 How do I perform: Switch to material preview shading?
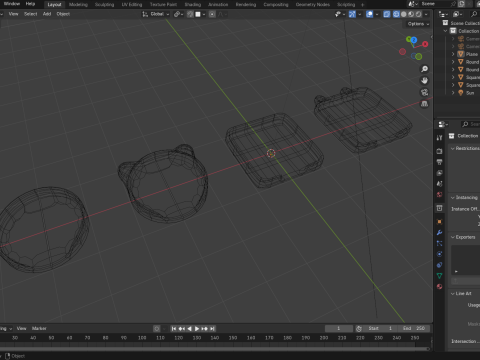coord(411,14)
